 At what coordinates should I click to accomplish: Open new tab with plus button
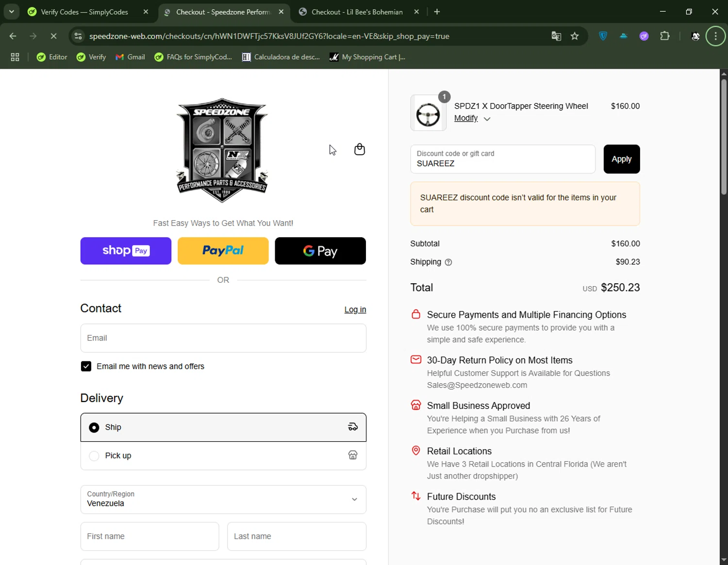pyautogui.click(x=437, y=12)
